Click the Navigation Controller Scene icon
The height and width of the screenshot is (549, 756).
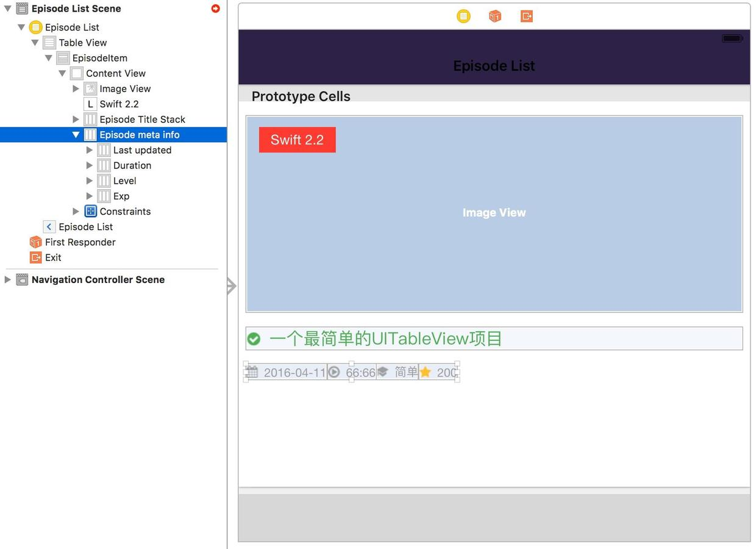pyautogui.click(x=22, y=279)
